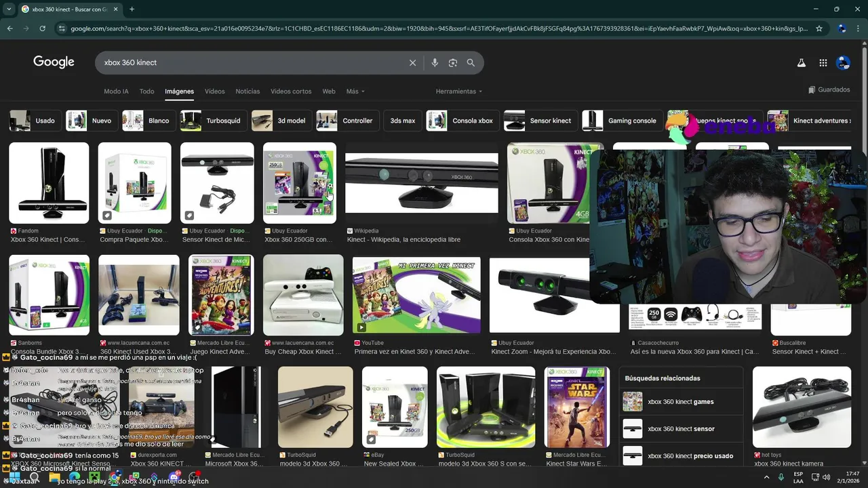This screenshot has width=868, height=488.
Task: Click the Chrome address bar URL
Action: point(439,28)
